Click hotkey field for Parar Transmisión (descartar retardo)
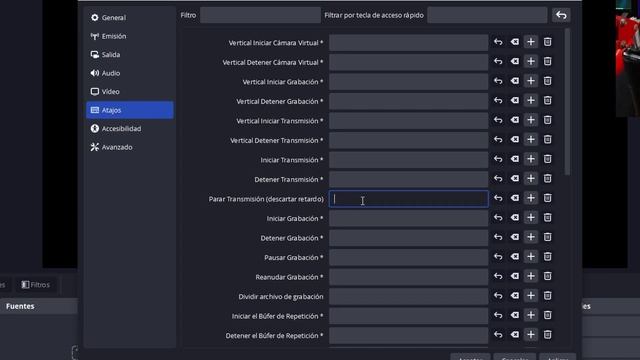Viewport: 640px width, 360px height. click(x=408, y=199)
